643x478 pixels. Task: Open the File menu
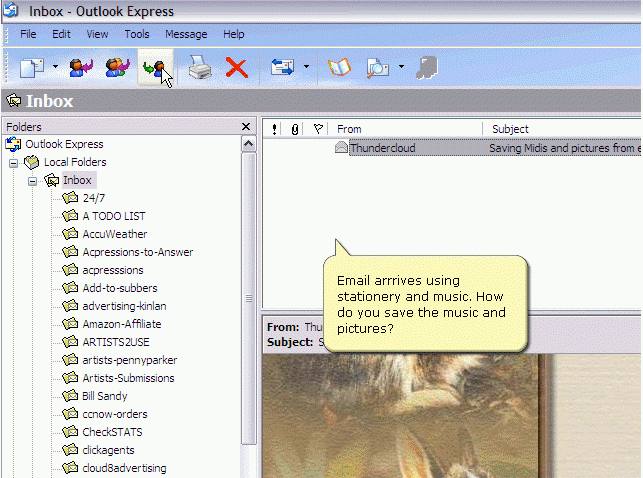coord(28,34)
